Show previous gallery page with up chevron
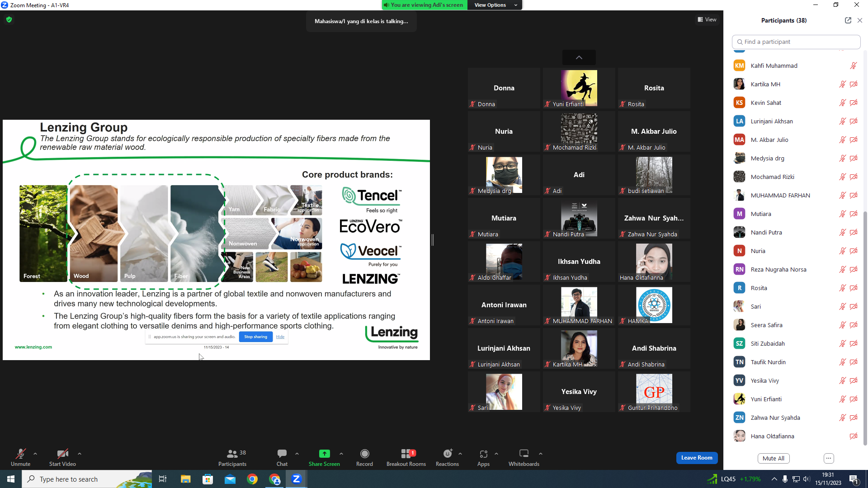868x488 pixels. [579, 57]
